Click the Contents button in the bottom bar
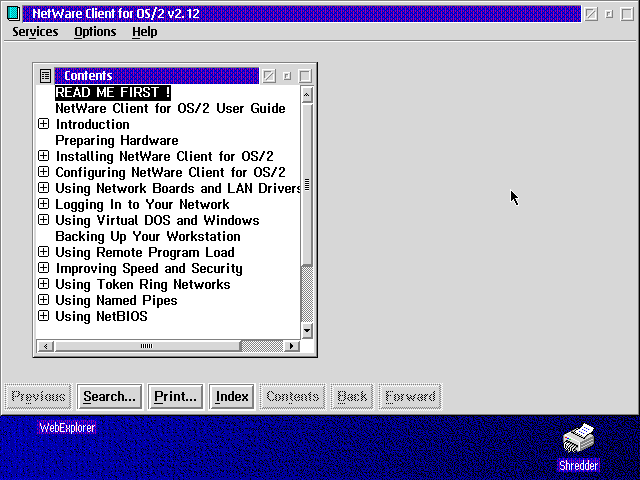640x480 pixels. (x=293, y=396)
